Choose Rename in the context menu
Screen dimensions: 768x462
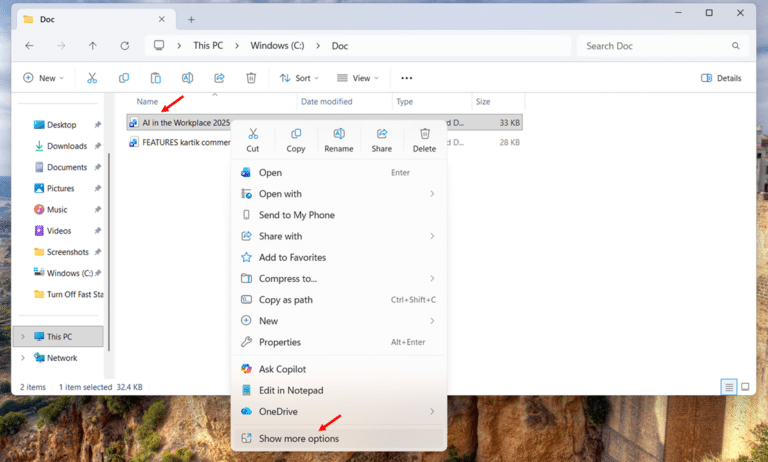338,141
